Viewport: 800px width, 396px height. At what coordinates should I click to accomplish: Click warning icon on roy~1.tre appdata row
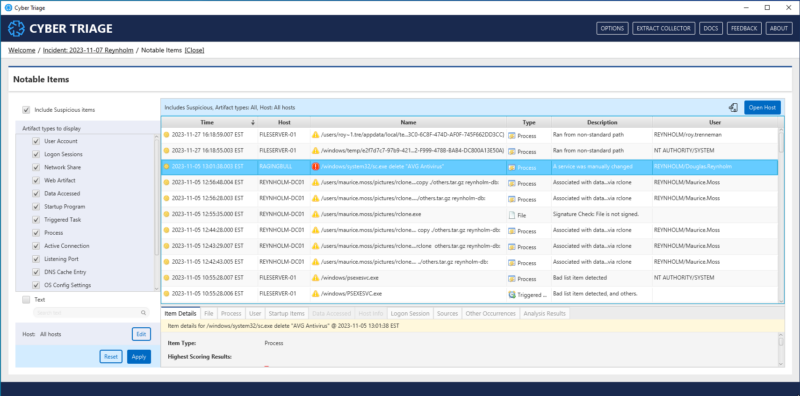315,135
